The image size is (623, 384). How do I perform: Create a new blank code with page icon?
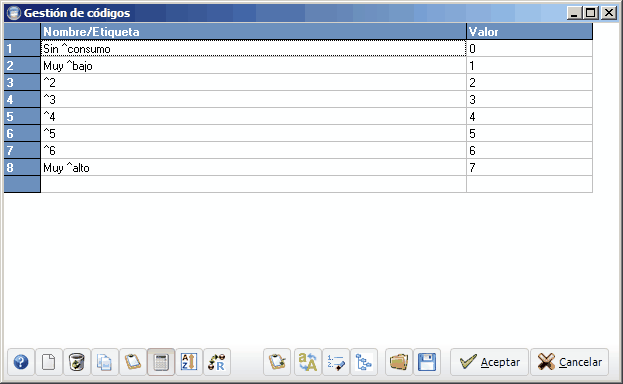coord(49,362)
